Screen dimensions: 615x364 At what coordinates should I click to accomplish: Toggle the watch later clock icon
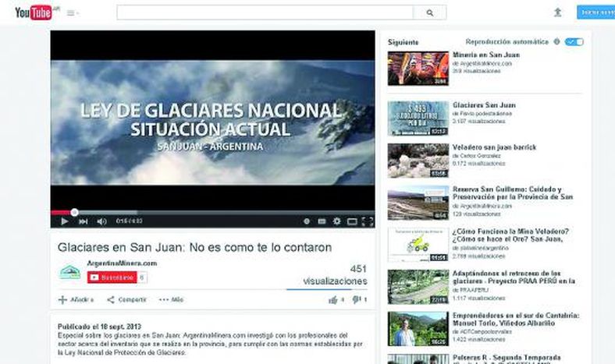click(307, 221)
